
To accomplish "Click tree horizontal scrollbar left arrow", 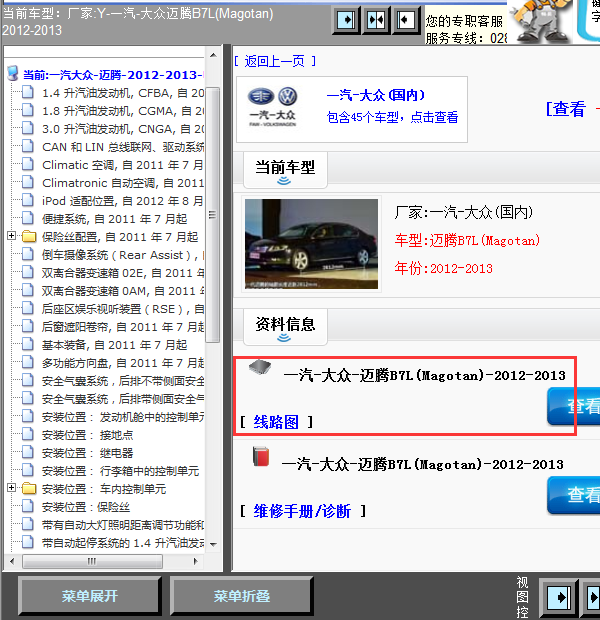I will point(12,561).
